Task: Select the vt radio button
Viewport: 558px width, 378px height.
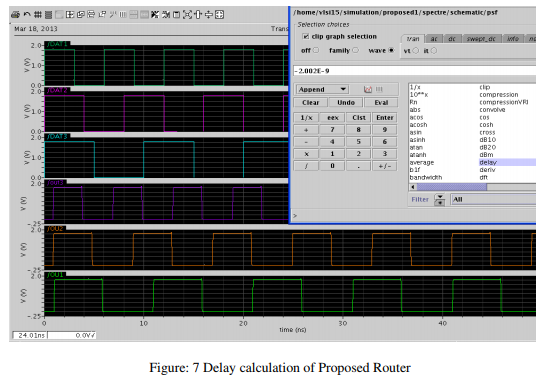Action: (416, 51)
